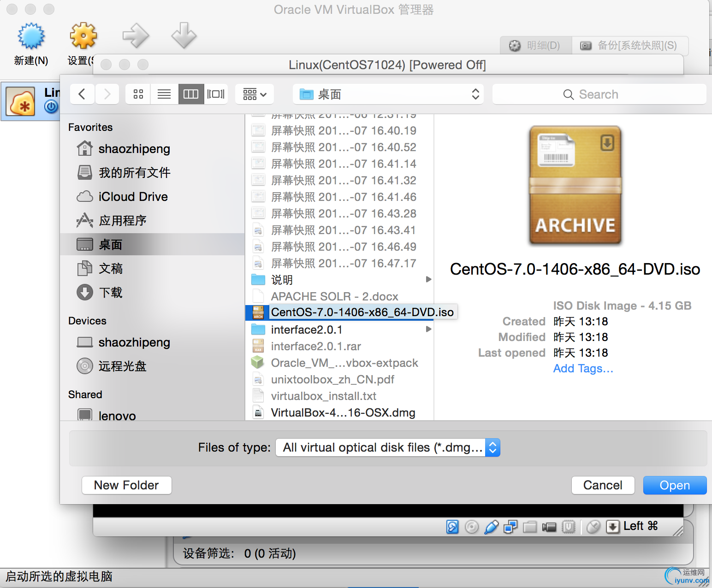Viewport: 712px width, 588px height.
Task: Select the Linux VM icon in VirtualBox list
Action: [x=20, y=101]
